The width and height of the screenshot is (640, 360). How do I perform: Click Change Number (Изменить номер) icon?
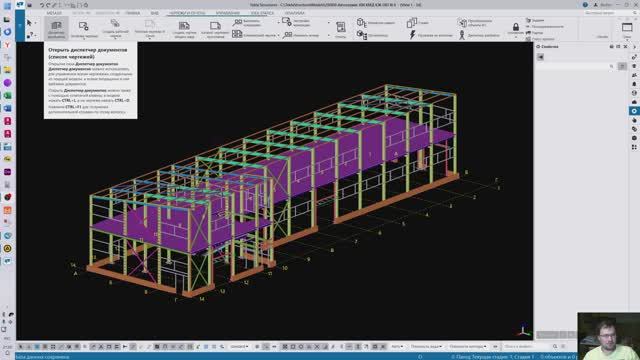pyautogui.click(x=287, y=35)
